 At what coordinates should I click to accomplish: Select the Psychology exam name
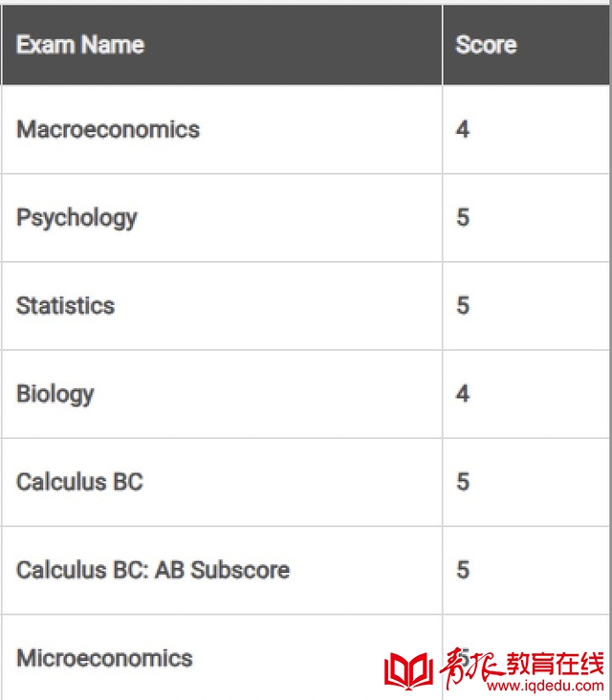(76, 218)
